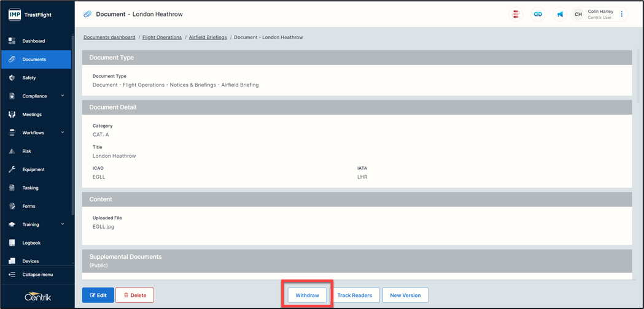Click the Title value London Heathrow

(x=114, y=156)
